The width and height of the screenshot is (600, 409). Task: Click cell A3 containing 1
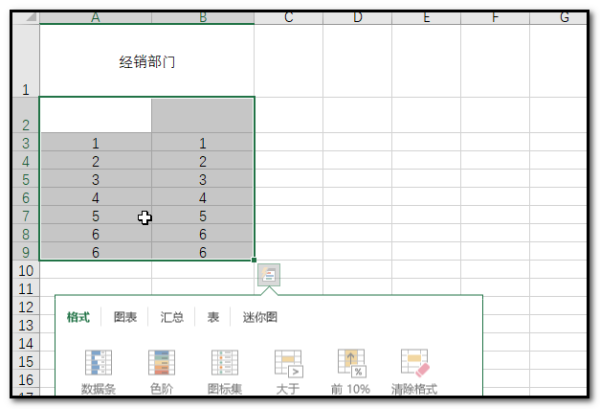tap(96, 143)
